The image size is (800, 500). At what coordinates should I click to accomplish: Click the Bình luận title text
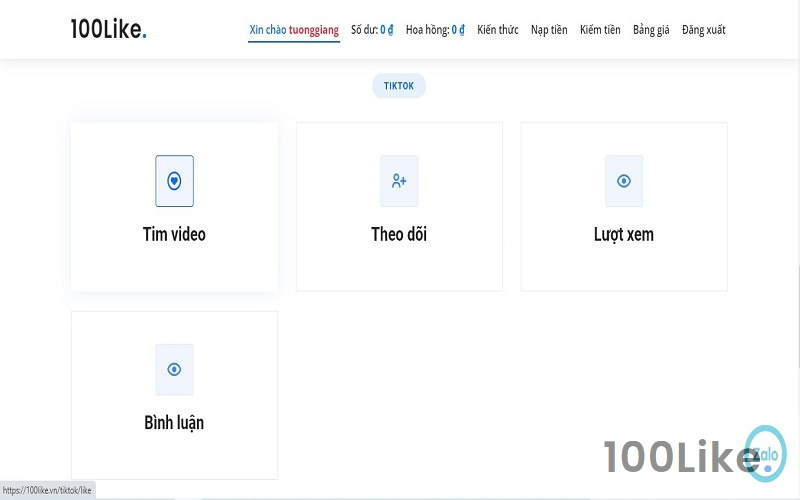click(x=174, y=423)
